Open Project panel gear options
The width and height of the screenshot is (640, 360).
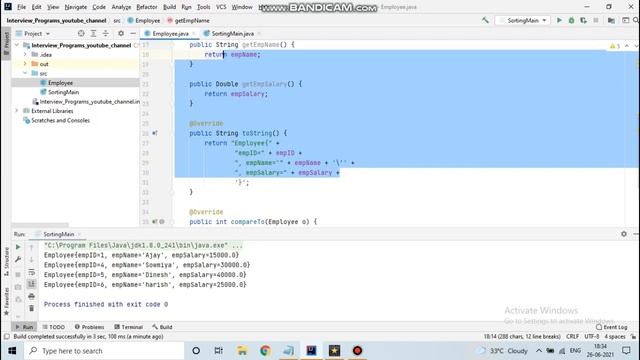pyautogui.click(x=121, y=33)
